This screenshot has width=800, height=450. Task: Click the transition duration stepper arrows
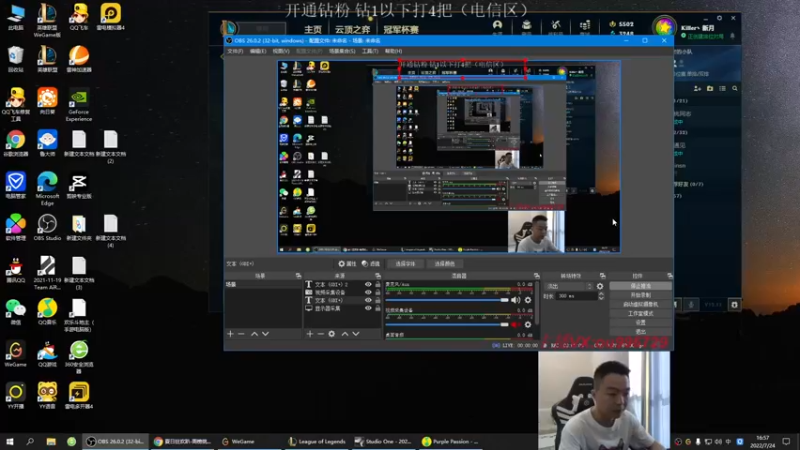tap(601, 296)
